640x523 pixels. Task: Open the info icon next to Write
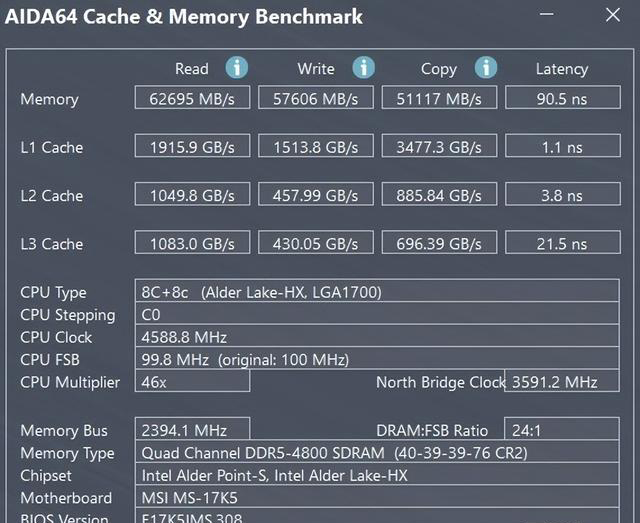[363, 68]
